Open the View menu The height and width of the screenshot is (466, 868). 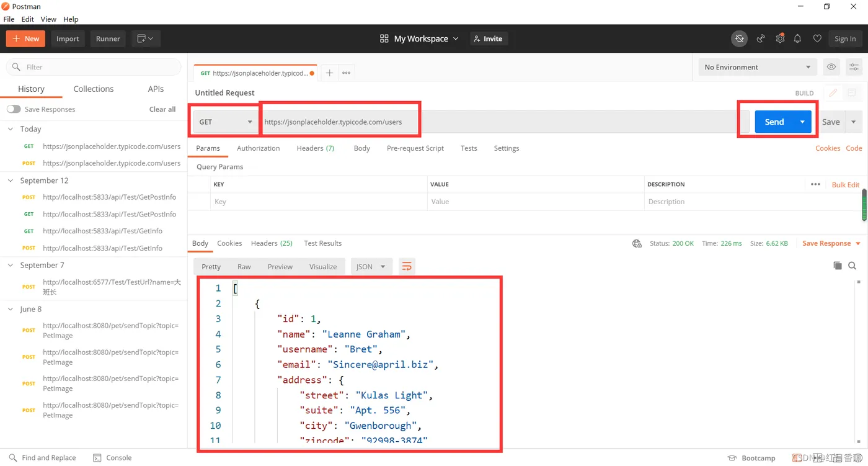(x=48, y=19)
